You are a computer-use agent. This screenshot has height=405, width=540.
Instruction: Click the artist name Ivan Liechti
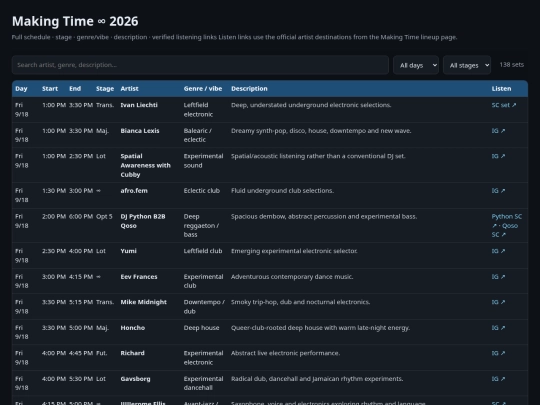(139, 105)
